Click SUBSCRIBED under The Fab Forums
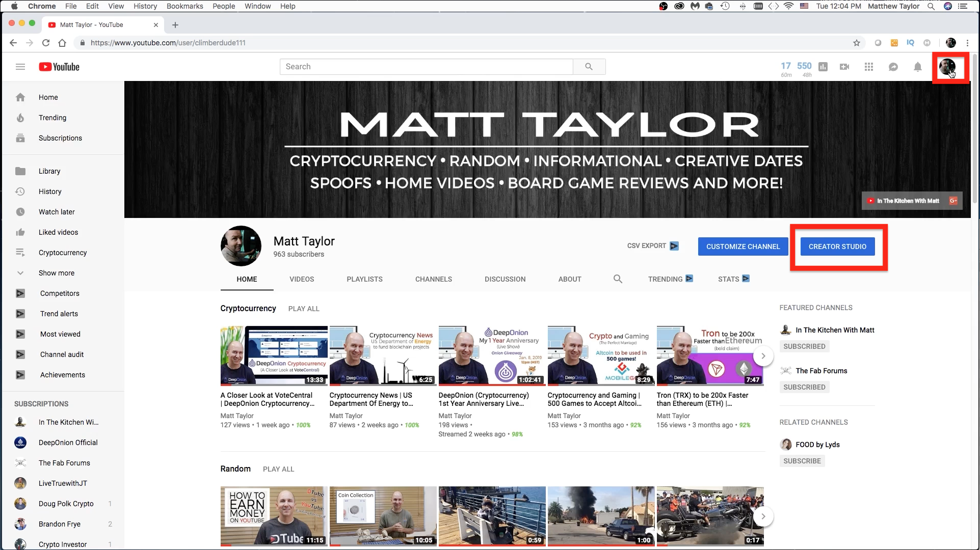Viewport: 980px width, 550px height. click(804, 387)
